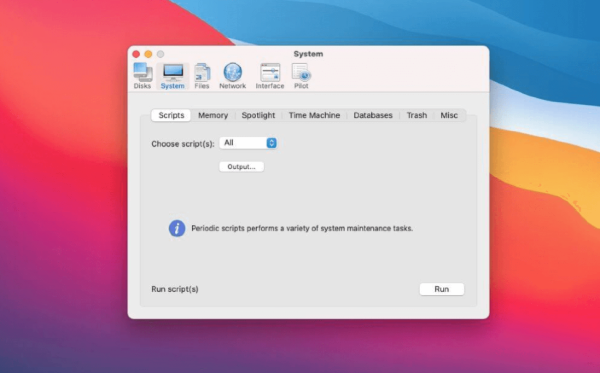Open the Interface settings icon
The image size is (600, 373).
[270, 76]
